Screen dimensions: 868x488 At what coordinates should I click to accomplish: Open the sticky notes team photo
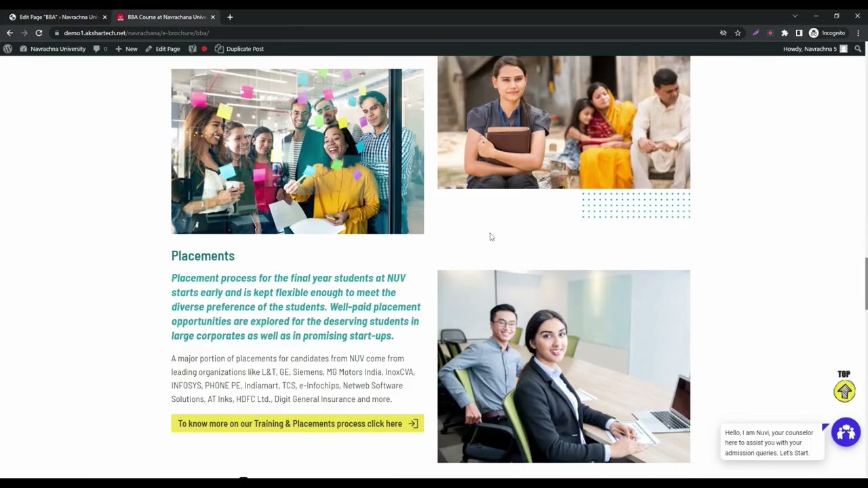[297, 151]
